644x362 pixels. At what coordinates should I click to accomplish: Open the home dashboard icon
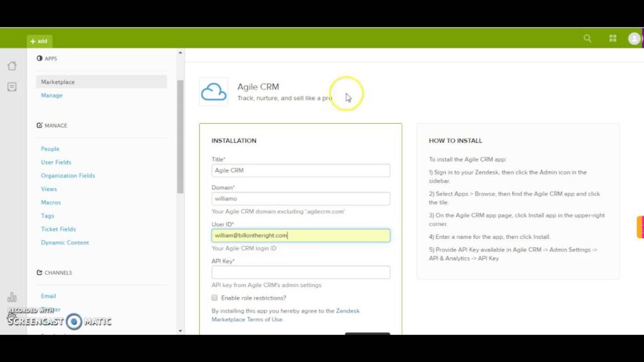click(x=12, y=65)
